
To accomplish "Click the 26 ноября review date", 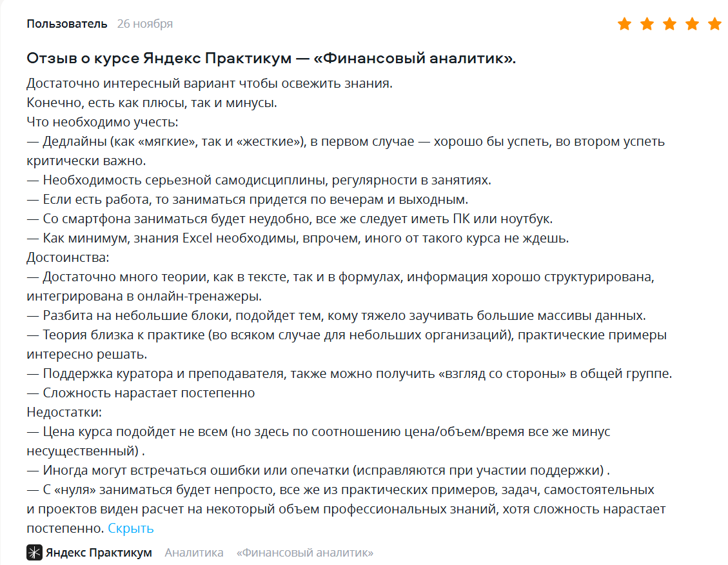I will coord(145,24).
